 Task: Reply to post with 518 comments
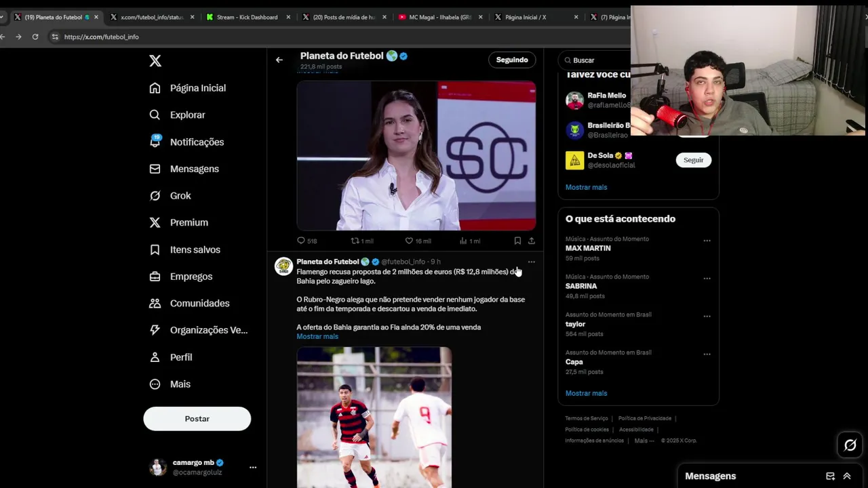click(307, 241)
